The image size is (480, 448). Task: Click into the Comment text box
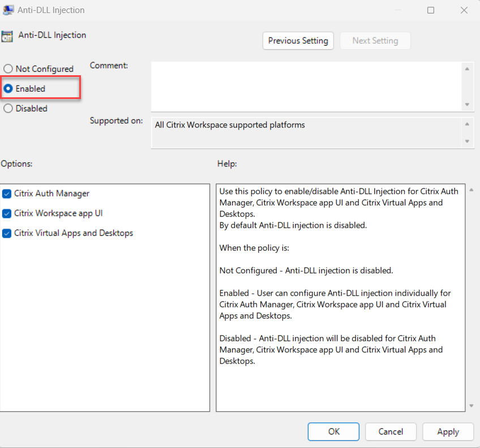[306, 86]
